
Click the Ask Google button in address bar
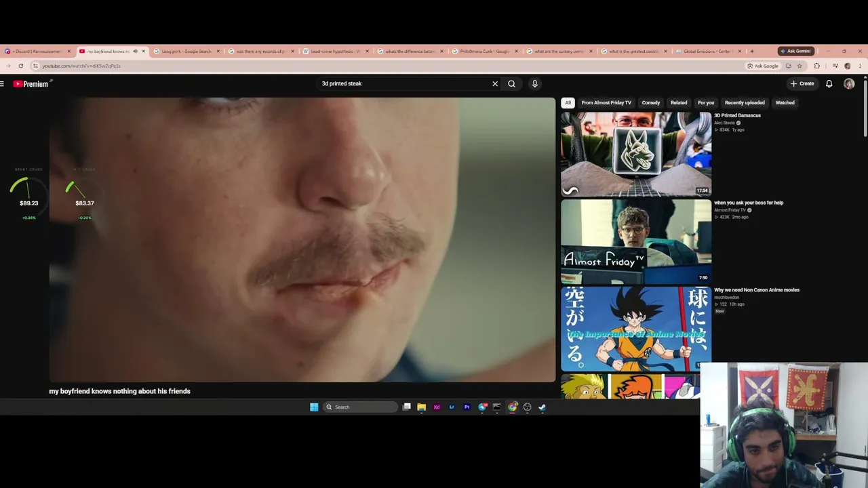coord(763,66)
